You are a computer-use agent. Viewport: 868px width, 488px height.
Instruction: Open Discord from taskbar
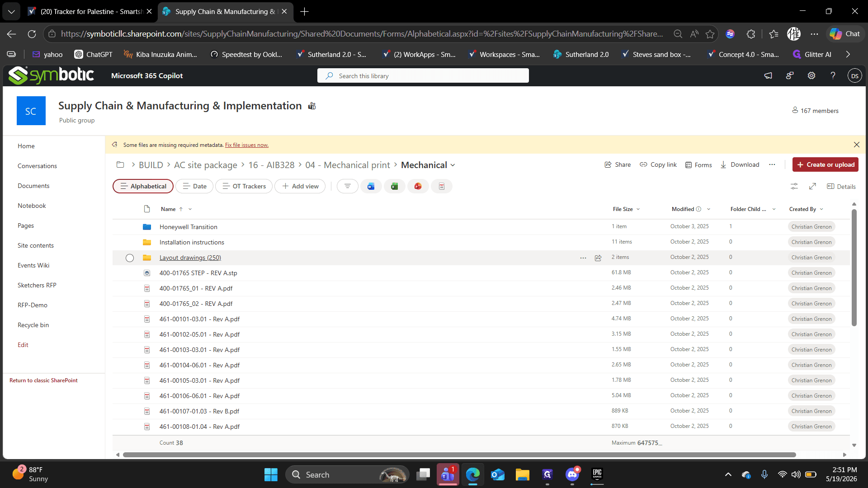[572, 474]
